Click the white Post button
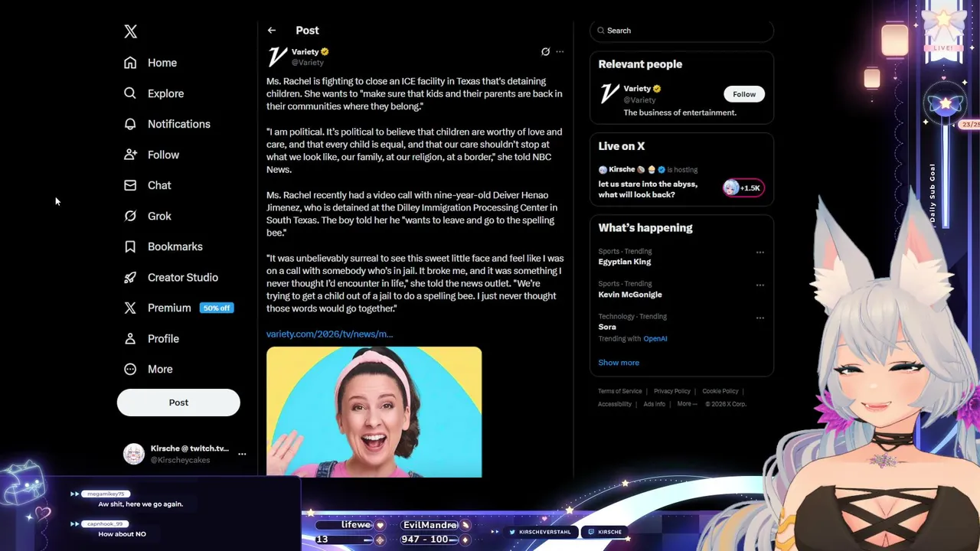This screenshot has height=551, width=980. pyautogui.click(x=178, y=403)
